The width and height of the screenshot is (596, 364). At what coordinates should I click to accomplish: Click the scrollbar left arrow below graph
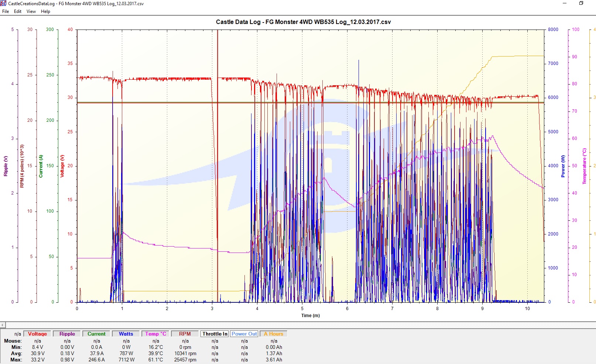point(3,325)
